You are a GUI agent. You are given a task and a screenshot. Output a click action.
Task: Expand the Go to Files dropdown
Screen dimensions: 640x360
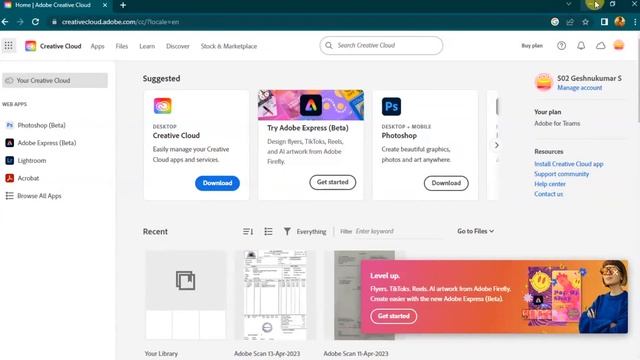[x=476, y=231]
